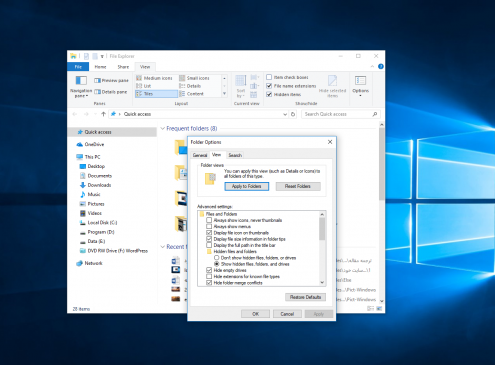Viewport: 495px width, 365px height.
Task: Enable Item check boxes in ribbon
Action: (269, 77)
